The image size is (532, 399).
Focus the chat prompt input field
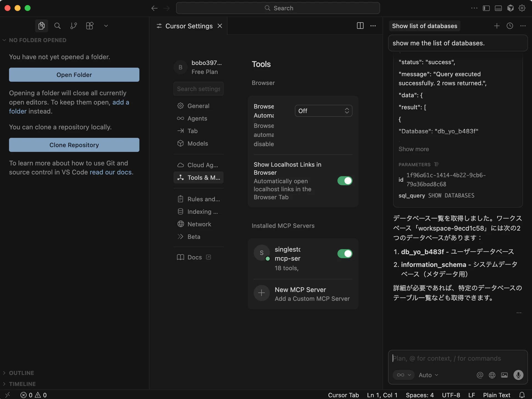click(458, 358)
